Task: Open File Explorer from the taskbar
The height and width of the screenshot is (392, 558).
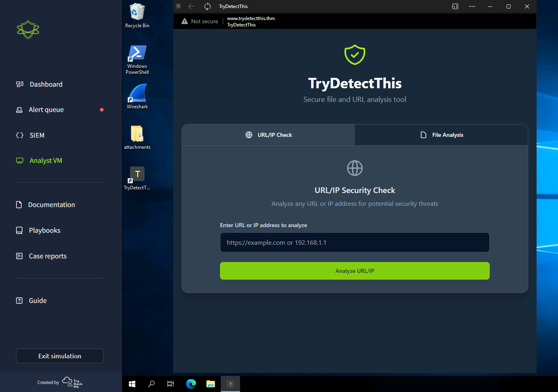Action: (211, 384)
